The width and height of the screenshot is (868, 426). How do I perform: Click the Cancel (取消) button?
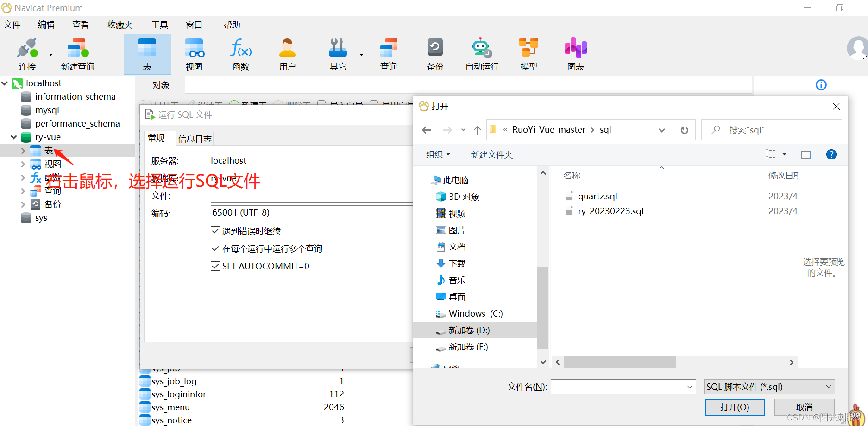tap(805, 407)
